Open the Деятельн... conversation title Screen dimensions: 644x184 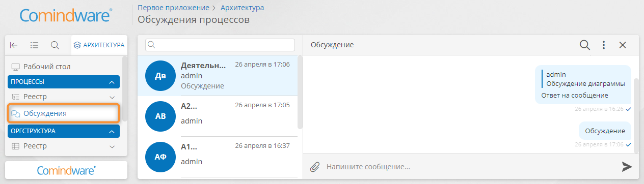203,65
